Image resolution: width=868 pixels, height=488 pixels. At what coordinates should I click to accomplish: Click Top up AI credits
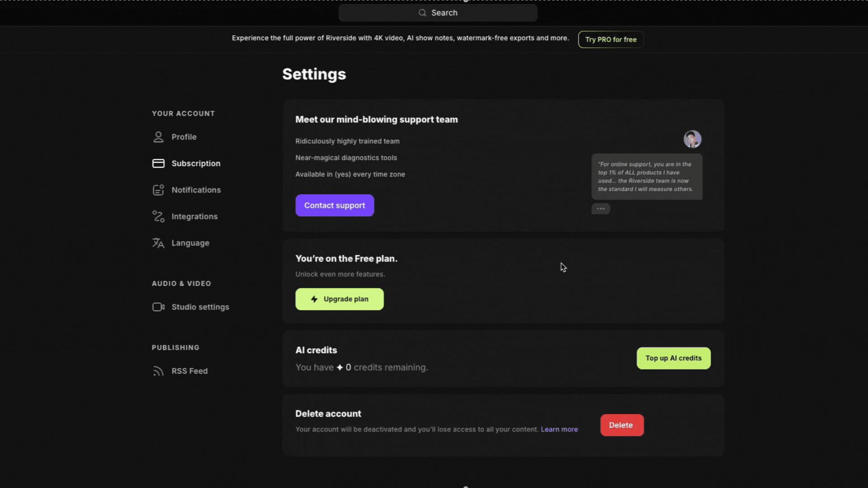click(x=673, y=358)
